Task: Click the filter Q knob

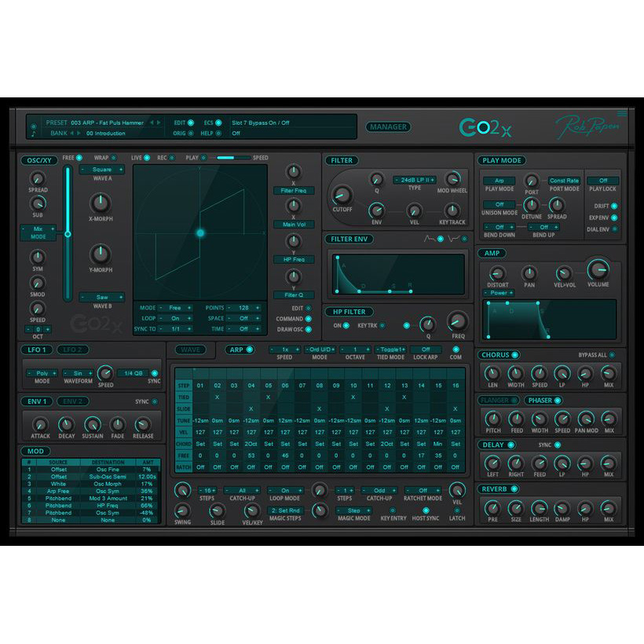Action: (x=377, y=180)
